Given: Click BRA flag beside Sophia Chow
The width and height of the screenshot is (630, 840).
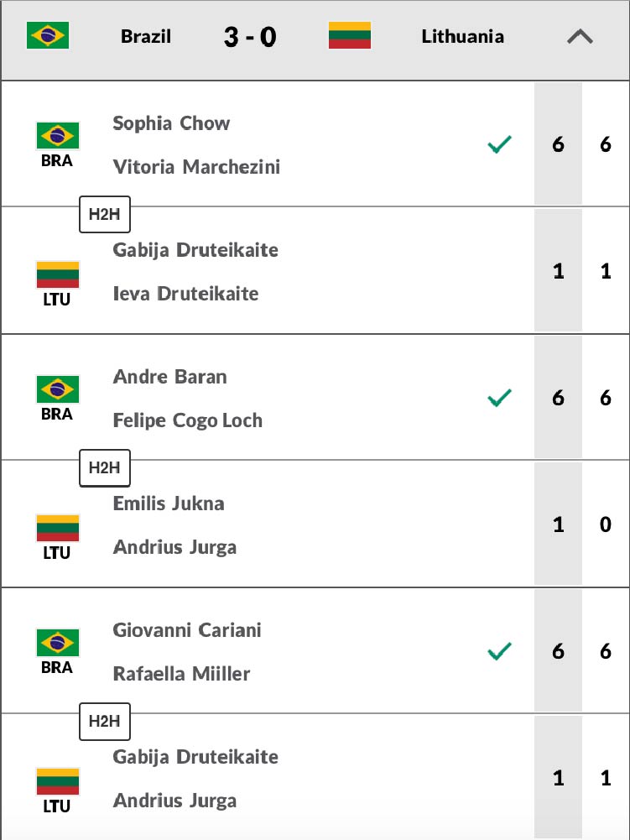Looking at the screenshot, I should coord(57,135).
